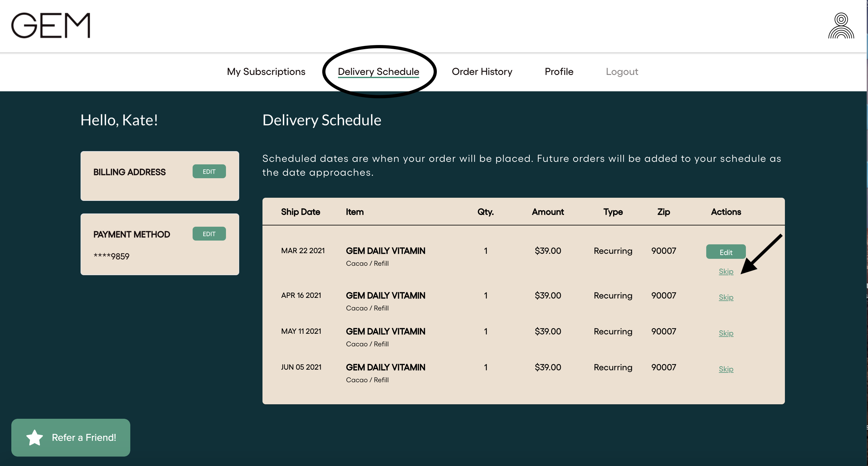
Task: Click GEM DAILY VITAMIN in JUN 05 row
Action: [x=386, y=367]
